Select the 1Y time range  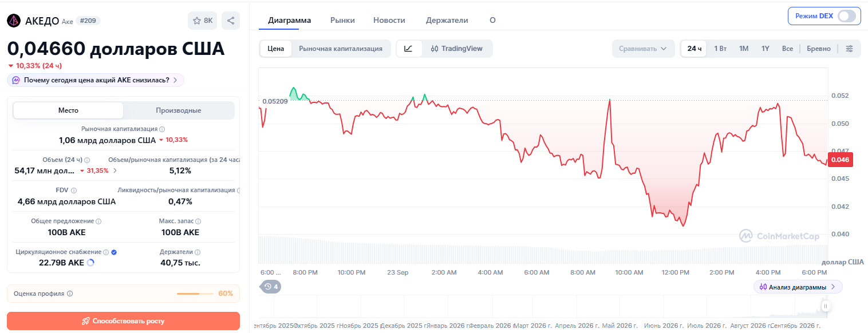766,49
